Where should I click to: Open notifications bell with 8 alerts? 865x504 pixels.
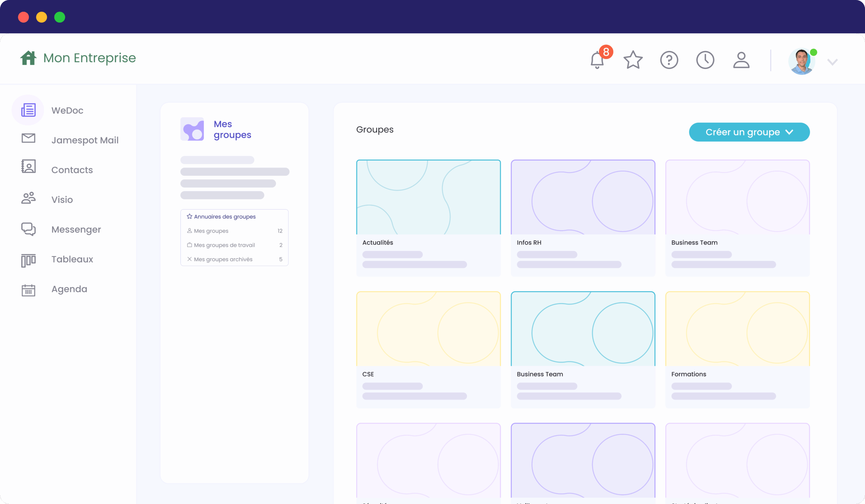tap(597, 60)
